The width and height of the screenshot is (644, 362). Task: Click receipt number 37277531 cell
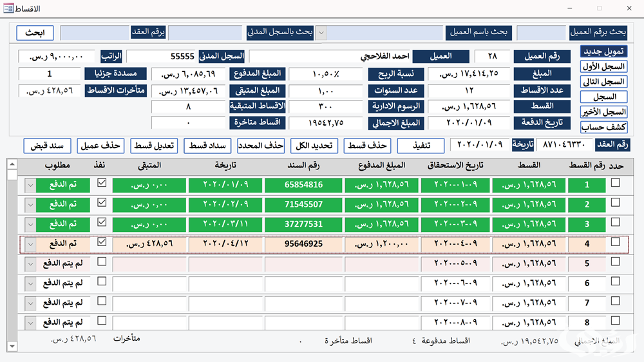303,225
